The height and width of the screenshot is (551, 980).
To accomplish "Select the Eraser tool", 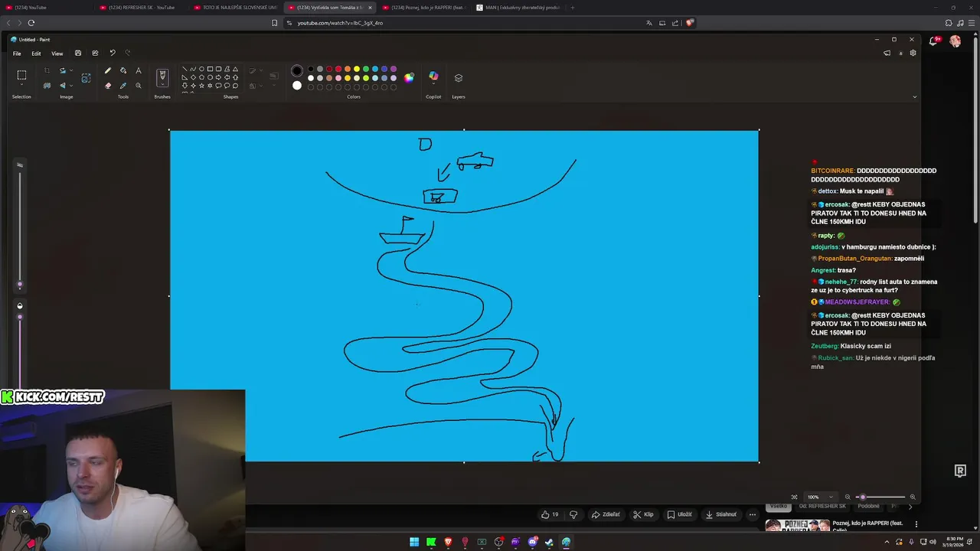I will (108, 86).
